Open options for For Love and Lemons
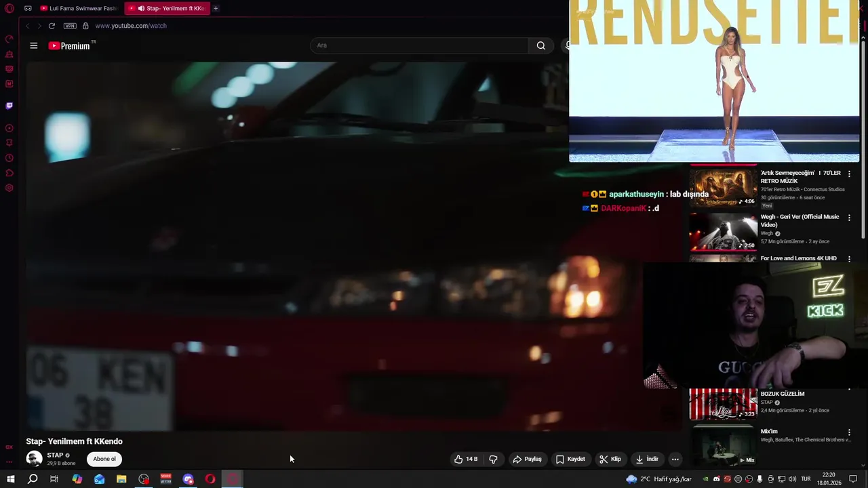The width and height of the screenshot is (868, 488). coord(849,259)
